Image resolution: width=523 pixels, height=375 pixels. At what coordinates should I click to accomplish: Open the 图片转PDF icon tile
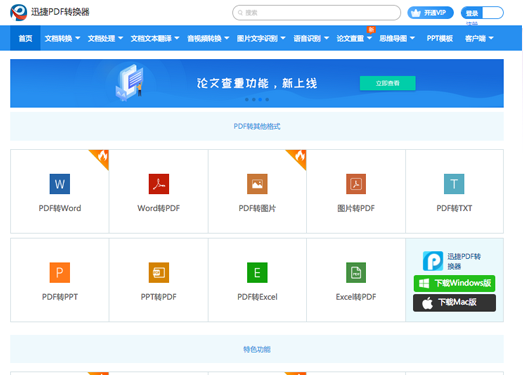356,184
